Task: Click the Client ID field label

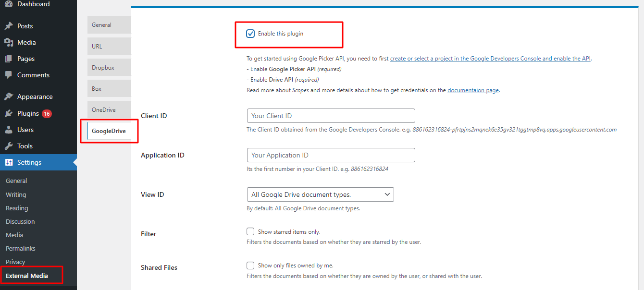Action: coord(154,116)
